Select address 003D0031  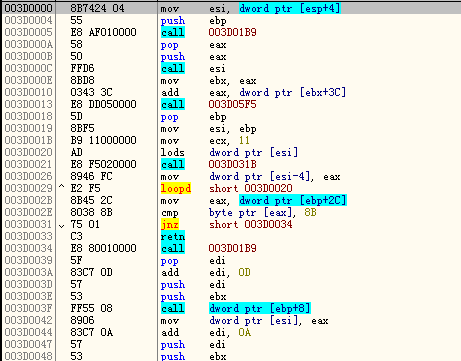(29, 224)
